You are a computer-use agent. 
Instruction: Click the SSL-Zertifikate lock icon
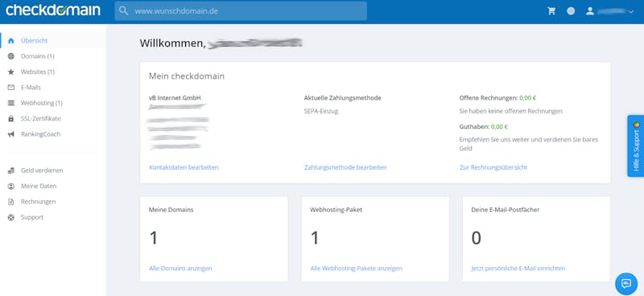click(x=11, y=119)
